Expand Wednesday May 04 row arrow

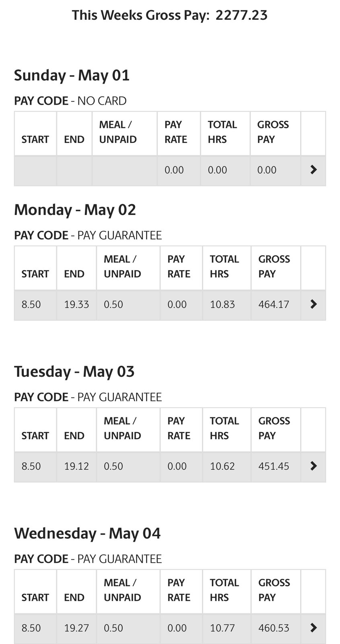314,628
